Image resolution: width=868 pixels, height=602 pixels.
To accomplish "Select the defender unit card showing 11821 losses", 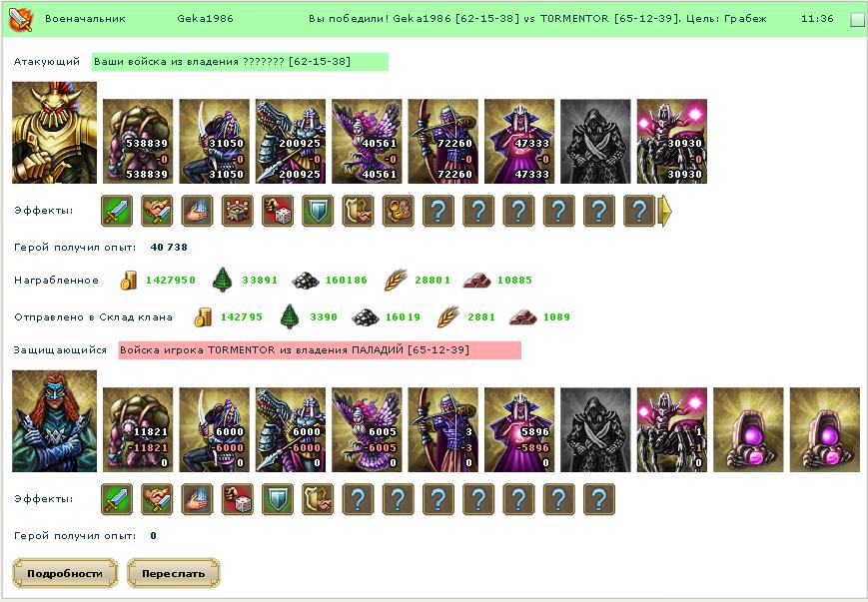I will [138, 429].
